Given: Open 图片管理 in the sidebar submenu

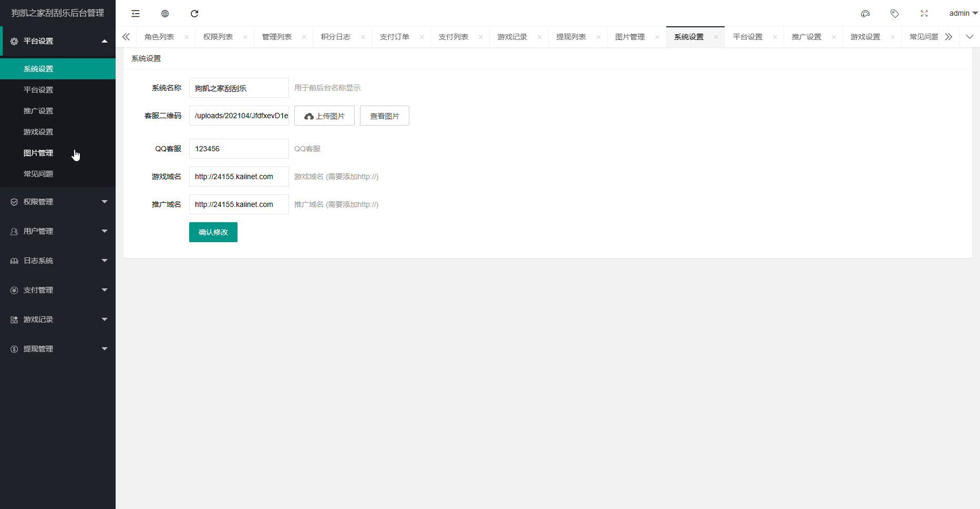Looking at the screenshot, I should (x=58, y=153).
